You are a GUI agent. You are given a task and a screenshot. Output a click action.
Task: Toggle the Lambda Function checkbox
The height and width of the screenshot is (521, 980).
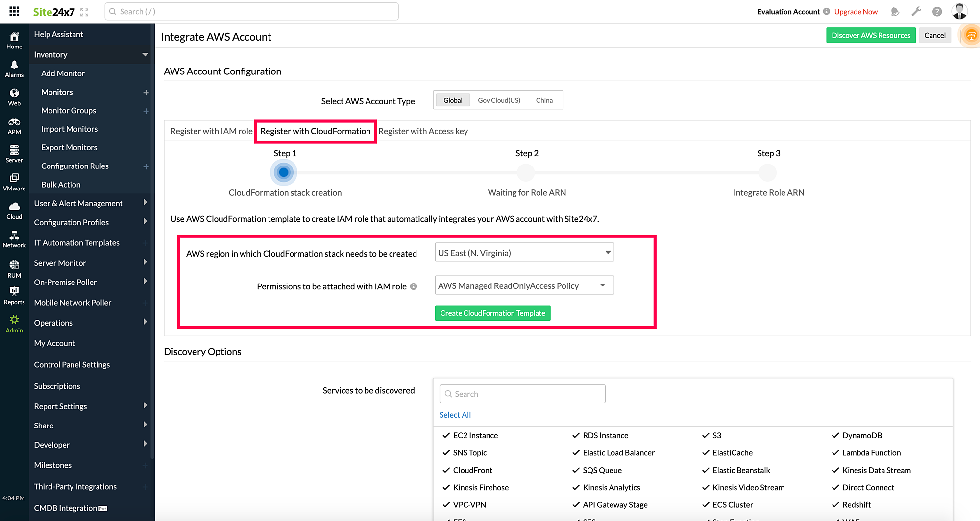coord(835,453)
